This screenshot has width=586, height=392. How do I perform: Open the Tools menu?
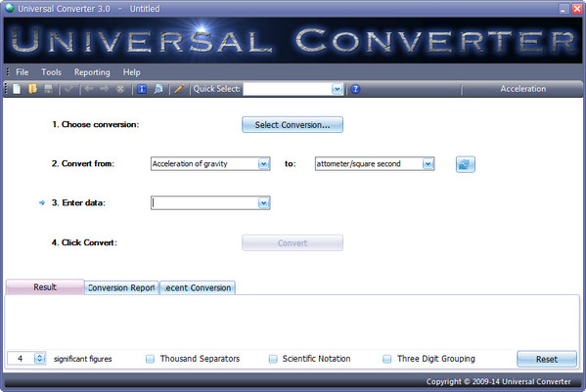pyautogui.click(x=51, y=72)
